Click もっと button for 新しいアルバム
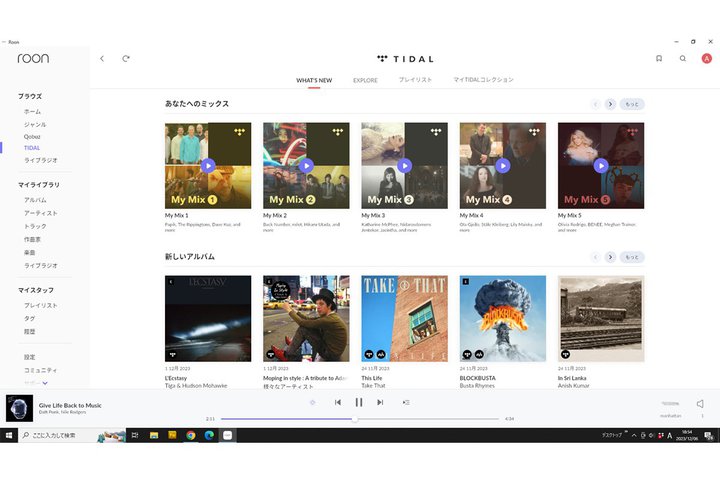This screenshot has height=480, width=720. click(x=632, y=257)
